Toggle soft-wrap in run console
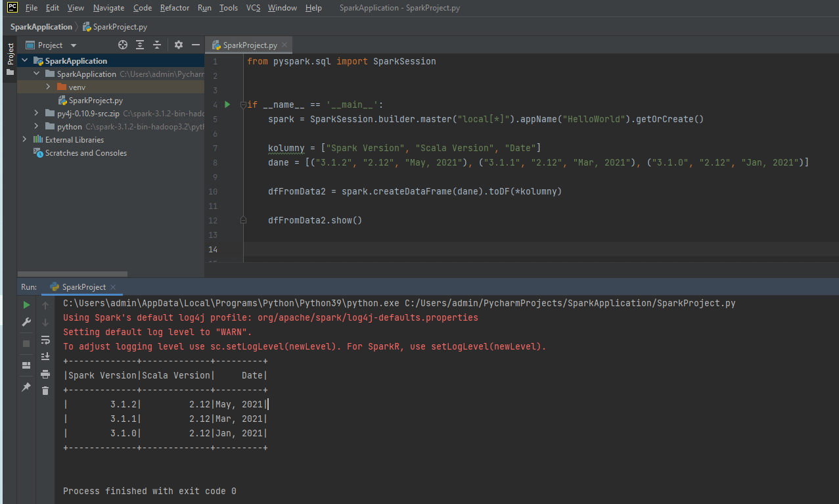Viewport: 839px width, 504px height. click(45, 340)
